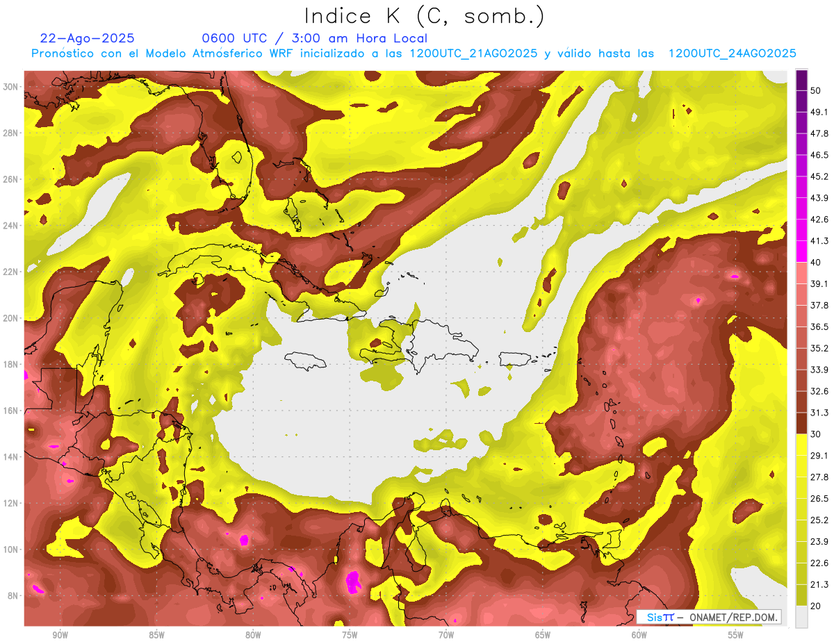Click the '36.5' value on the color scale
The image size is (834, 644).
pos(819,327)
